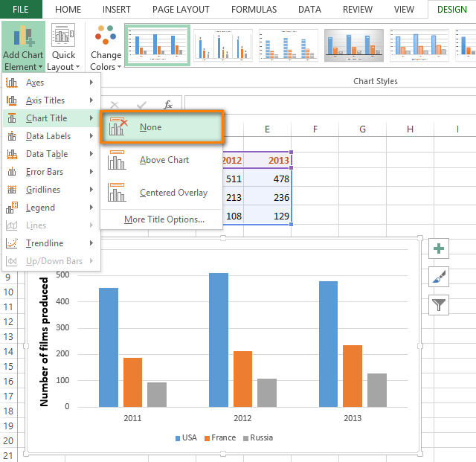Choose the Above Chart title option
Viewport: 476px width, 462px height.
(x=164, y=160)
